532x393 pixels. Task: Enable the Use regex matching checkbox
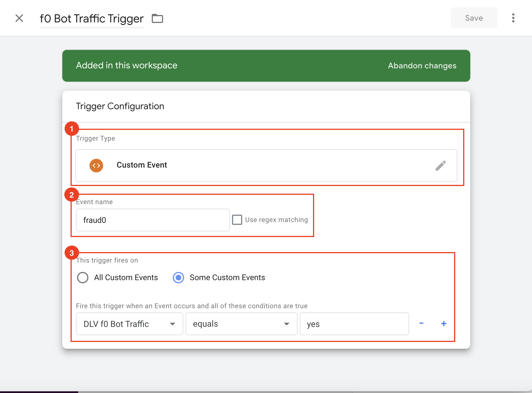[237, 220]
